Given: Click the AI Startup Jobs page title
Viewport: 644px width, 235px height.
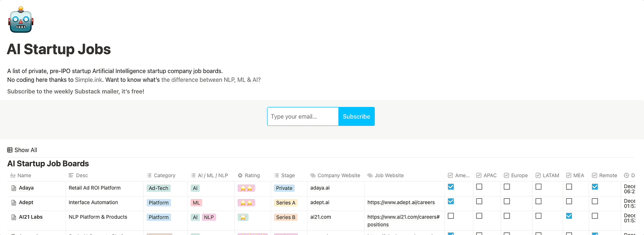Looking at the screenshot, I should coord(59,49).
